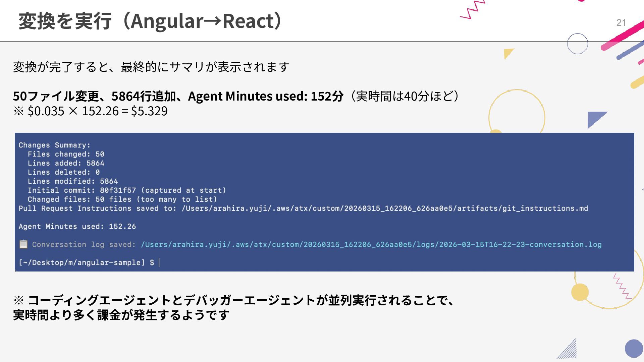Click the 'Files changed: 50' line
The height and width of the screenshot is (362, 644).
pyautogui.click(x=66, y=154)
